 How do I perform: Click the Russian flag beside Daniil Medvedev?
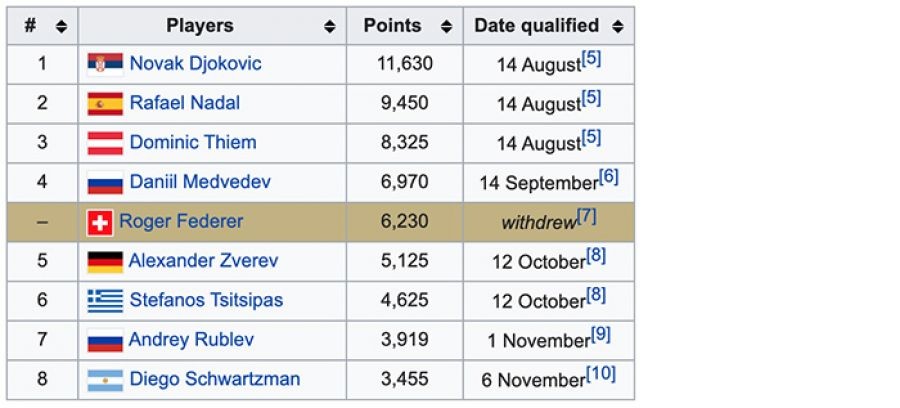tap(105, 183)
